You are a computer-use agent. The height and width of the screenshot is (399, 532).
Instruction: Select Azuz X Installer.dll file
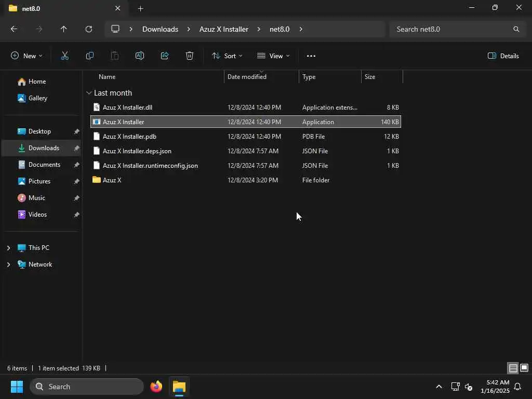click(246, 108)
